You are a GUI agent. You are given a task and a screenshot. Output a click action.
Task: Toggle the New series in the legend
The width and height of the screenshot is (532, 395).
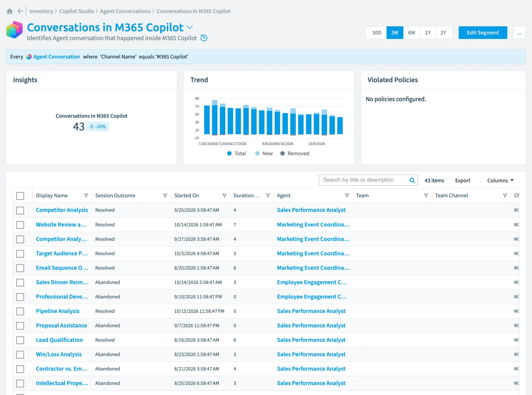264,153
